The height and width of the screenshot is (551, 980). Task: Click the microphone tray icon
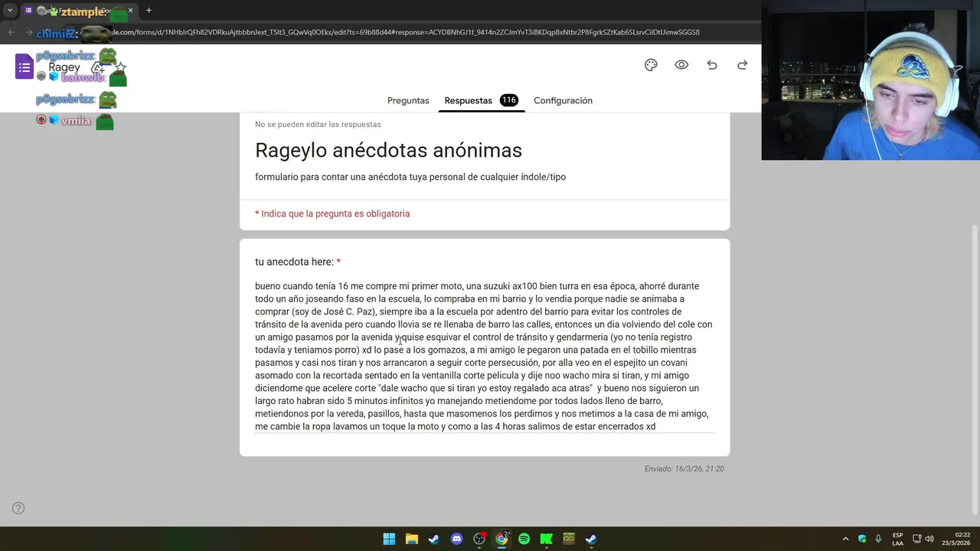pos(878,539)
